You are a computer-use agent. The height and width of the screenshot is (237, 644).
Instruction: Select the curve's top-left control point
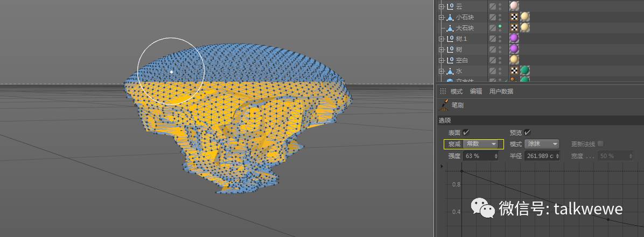click(462, 171)
